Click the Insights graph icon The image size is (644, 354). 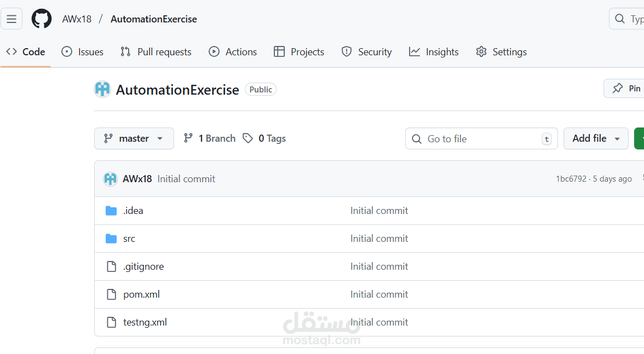tap(414, 51)
